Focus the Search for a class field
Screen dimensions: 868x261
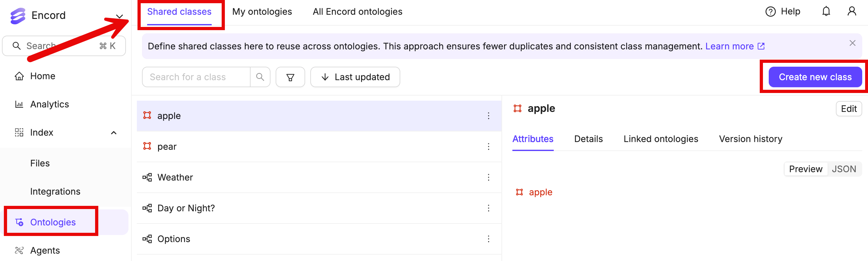coord(196,77)
